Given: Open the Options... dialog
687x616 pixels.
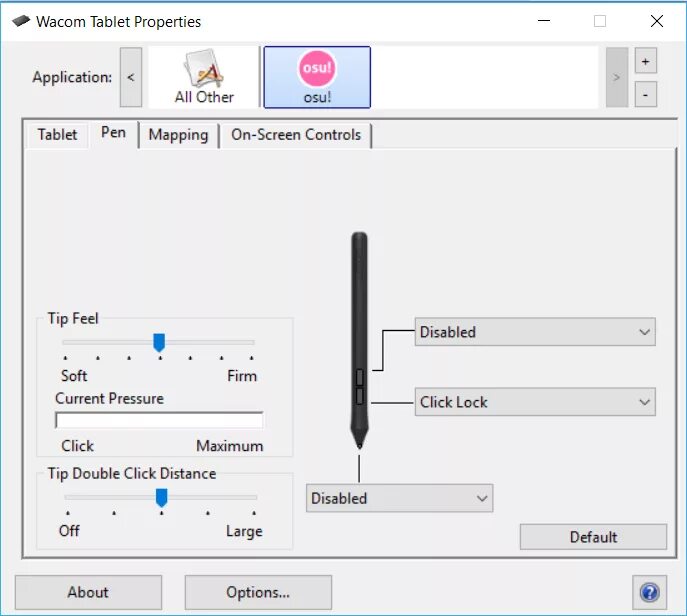Looking at the screenshot, I should coord(258,592).
